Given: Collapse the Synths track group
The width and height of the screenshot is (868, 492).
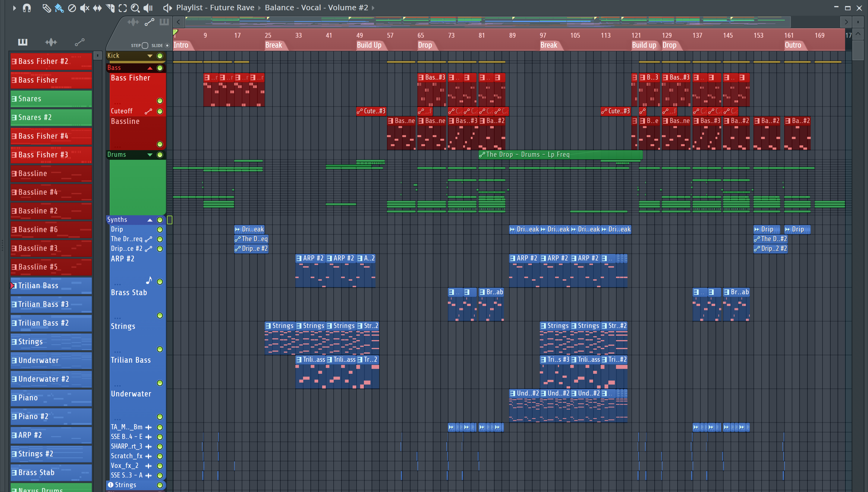Looking at the screenshot, I should 149,220.
